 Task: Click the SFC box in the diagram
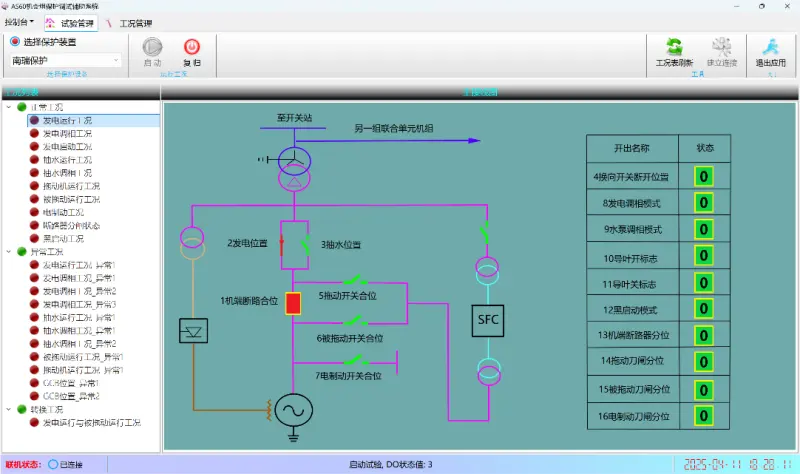[488, 320]
